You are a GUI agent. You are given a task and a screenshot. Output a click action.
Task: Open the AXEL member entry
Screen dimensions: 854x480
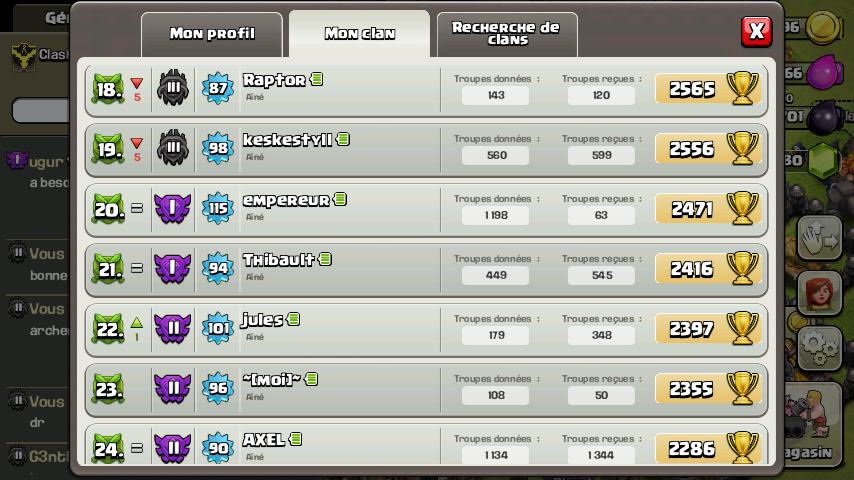426,445
